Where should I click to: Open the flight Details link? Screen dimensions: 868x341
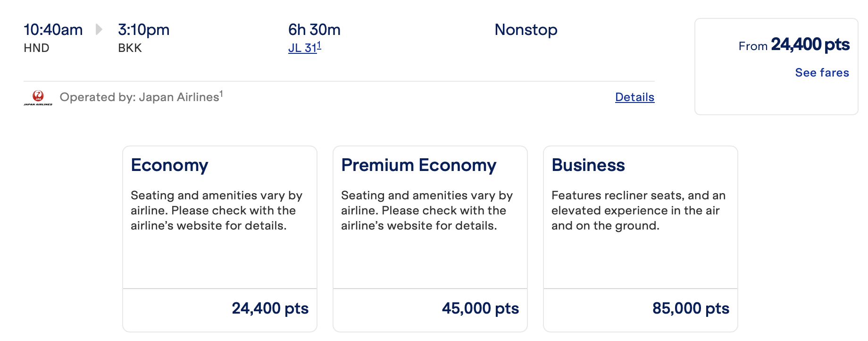tap(634, 97)
